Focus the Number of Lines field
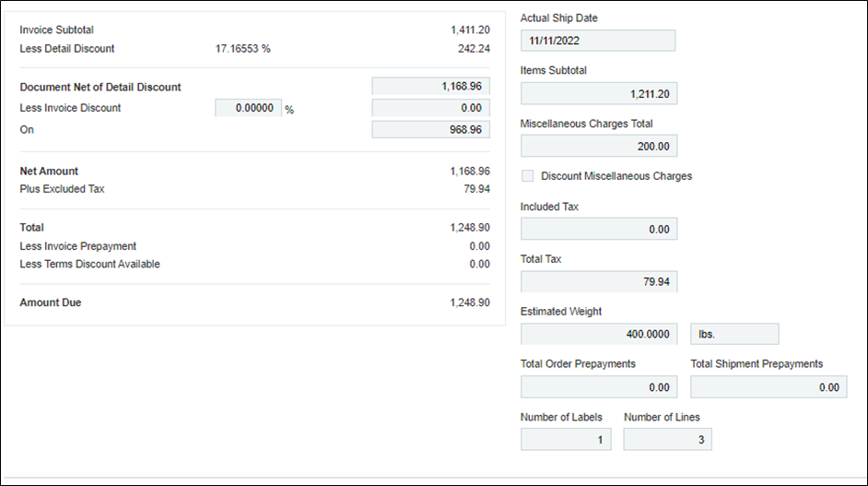This screenshot has height=486, width=868. pos(667,440)
